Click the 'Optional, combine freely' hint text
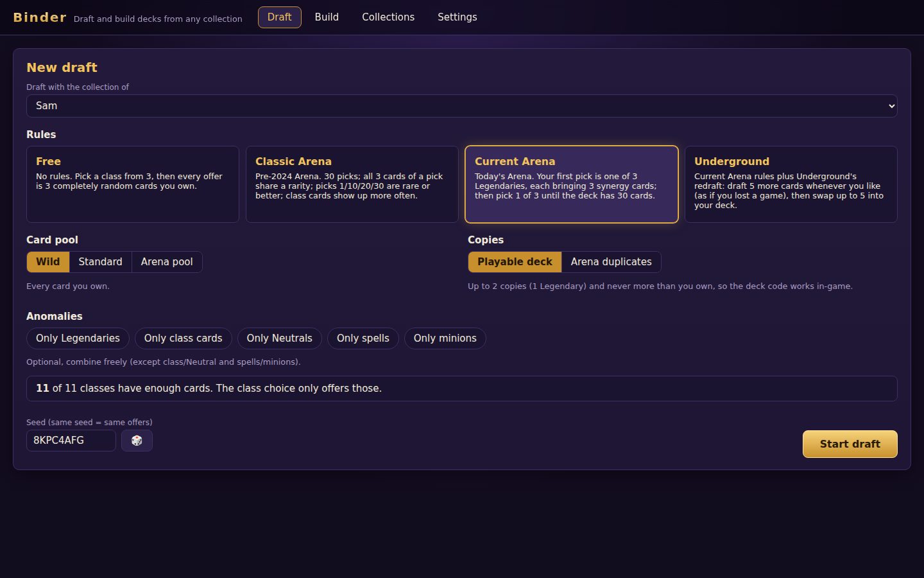The width and height of the screenshot is (924, 578). point(164,362)
